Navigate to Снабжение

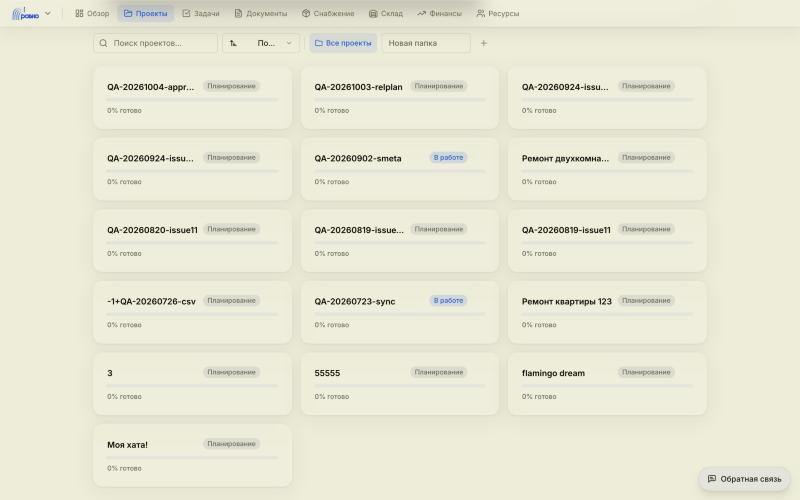point(328,14)
